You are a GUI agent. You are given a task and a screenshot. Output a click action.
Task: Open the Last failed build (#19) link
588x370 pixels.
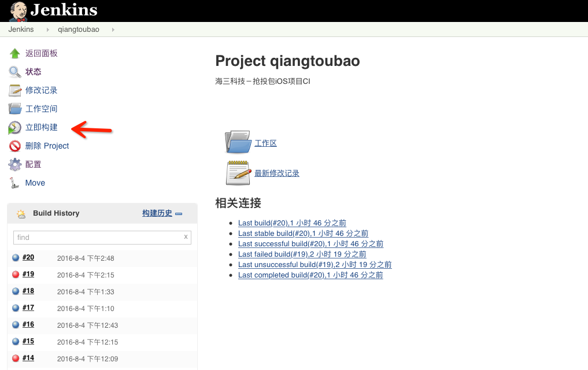point(302,254)
